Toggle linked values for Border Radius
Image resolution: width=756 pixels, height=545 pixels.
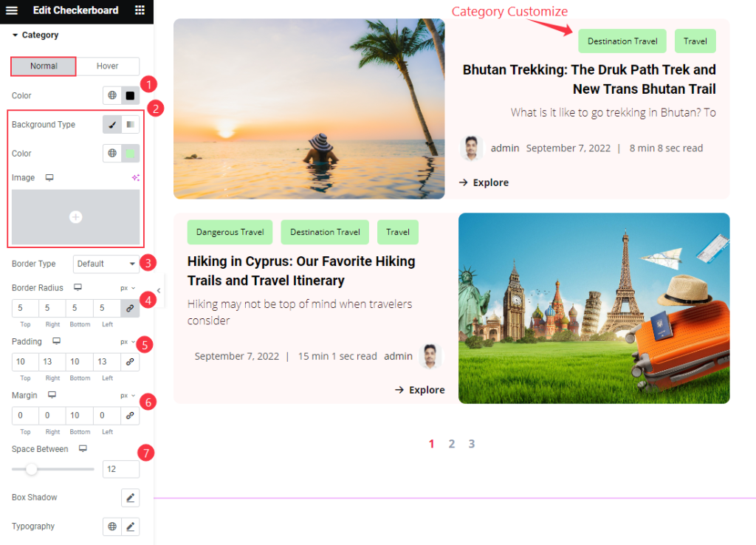(x=130, y=308)
